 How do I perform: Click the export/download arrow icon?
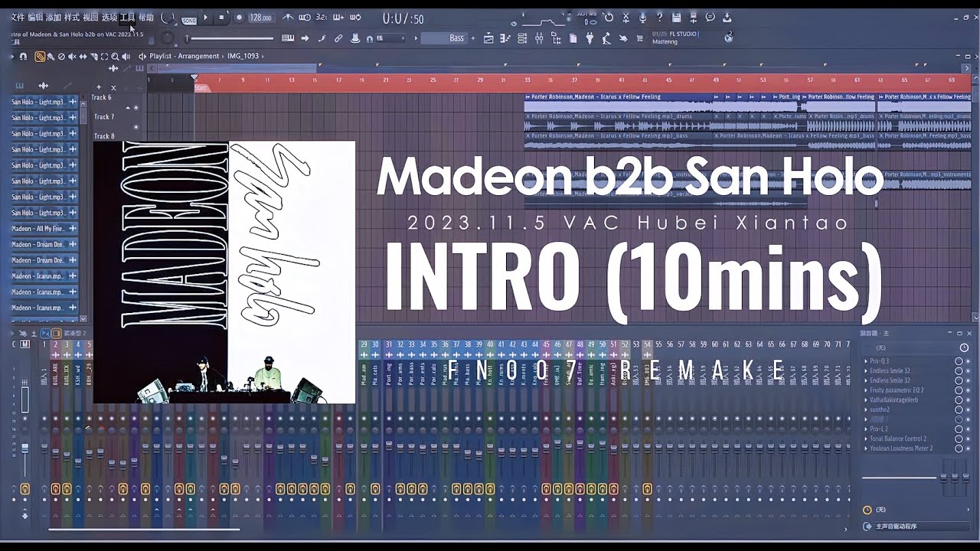tap(727, 18)
